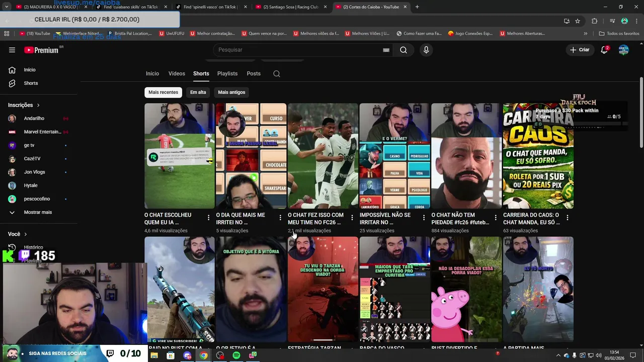Open the on-screen keyboard icon in search
Image resolution: width=644 pixels, height=362 pixels.
[386, 50]
